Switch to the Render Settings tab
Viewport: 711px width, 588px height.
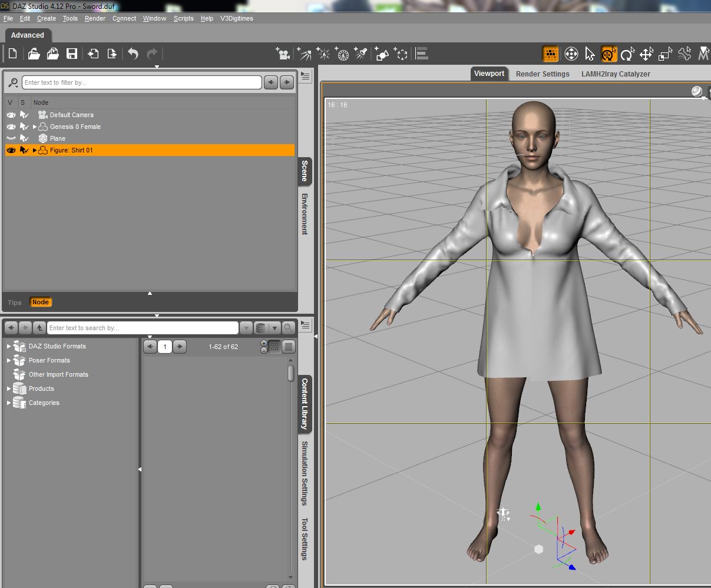(542, 74)
